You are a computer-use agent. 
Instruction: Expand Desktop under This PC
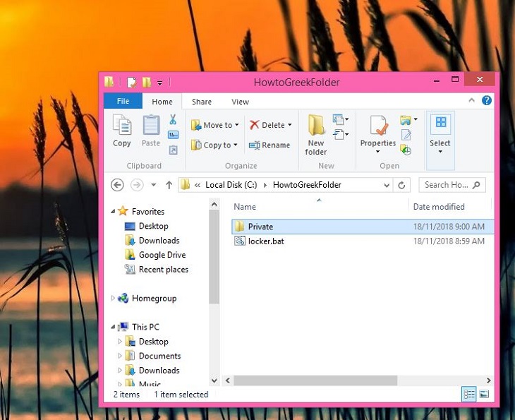[119, 341]
